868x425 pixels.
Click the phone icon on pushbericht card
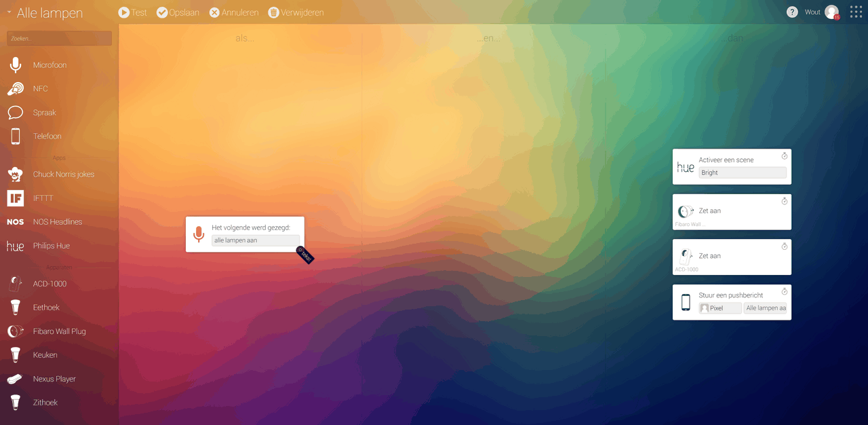[686, 302]
